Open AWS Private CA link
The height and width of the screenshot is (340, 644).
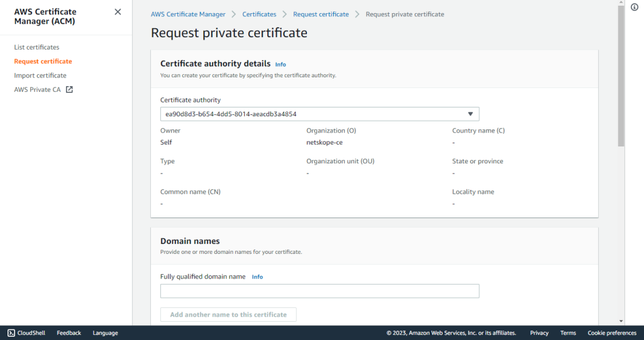37,89
